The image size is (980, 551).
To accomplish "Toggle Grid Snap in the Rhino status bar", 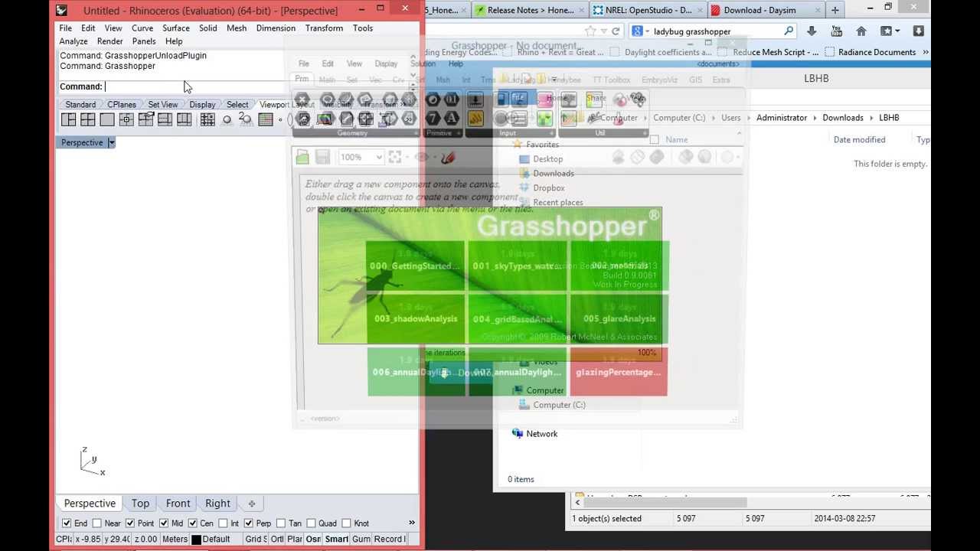I will coord(256,540).
